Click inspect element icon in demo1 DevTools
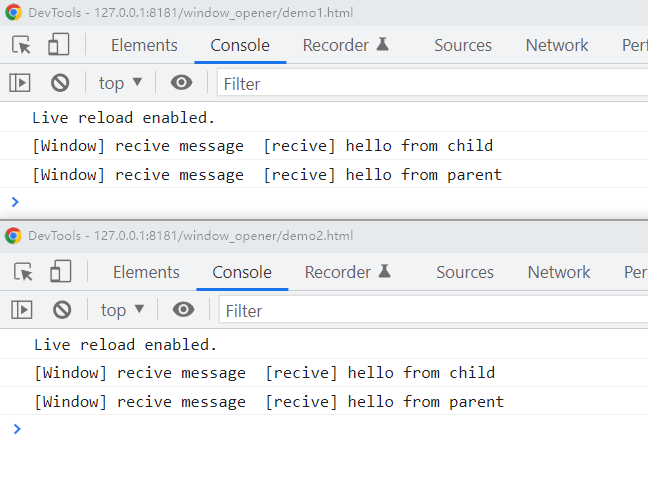 tap(22, 45)
